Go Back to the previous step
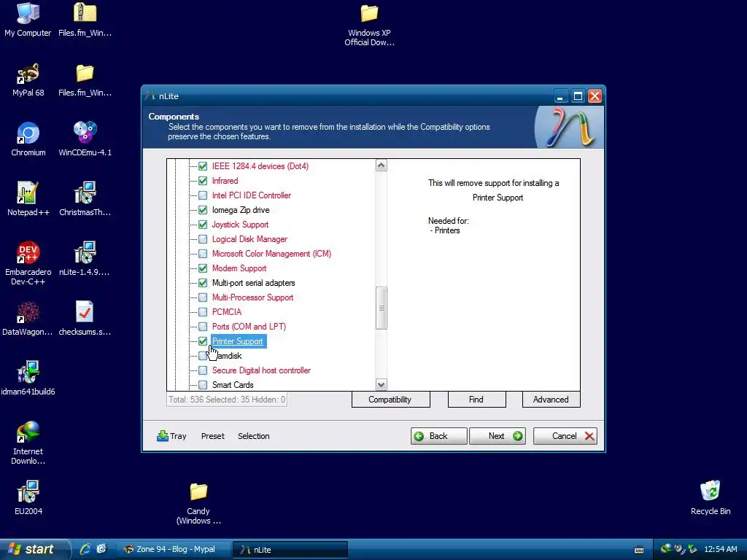The image size is (747, 560). (438, 436)
